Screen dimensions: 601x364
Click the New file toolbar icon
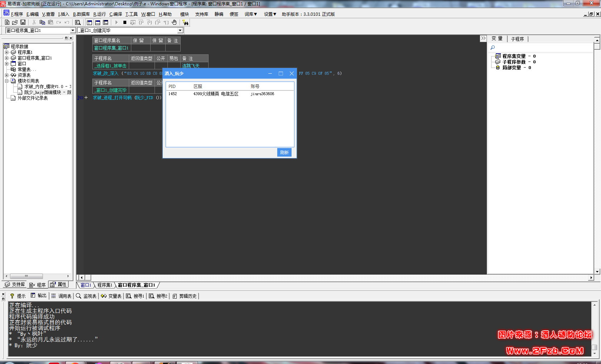click(x=7, y=22)
